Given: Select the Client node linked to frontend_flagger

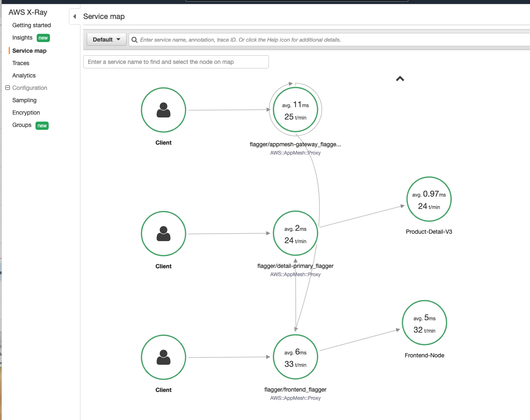Looking at the screenshot, I should coord(164,357).
